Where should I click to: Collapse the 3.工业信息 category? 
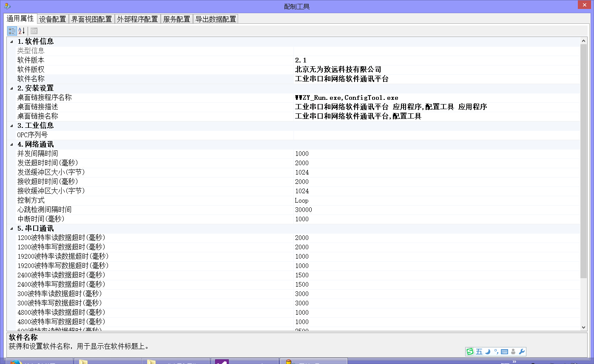coord(11,126)
